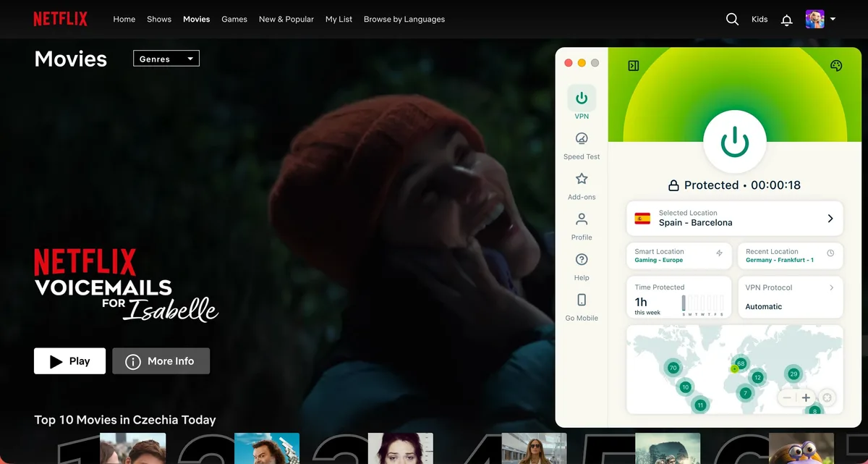
Task: Expand the profile menu caret
Action: 833,20
